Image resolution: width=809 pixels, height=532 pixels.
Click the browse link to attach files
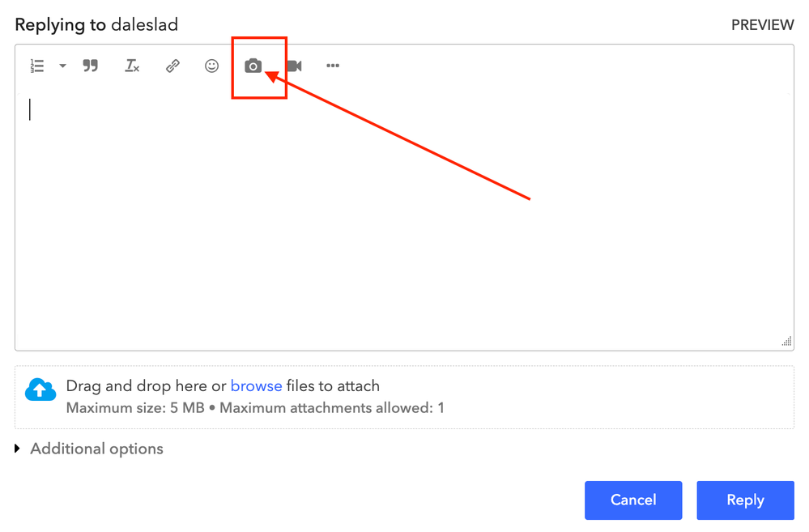[256, 386]
